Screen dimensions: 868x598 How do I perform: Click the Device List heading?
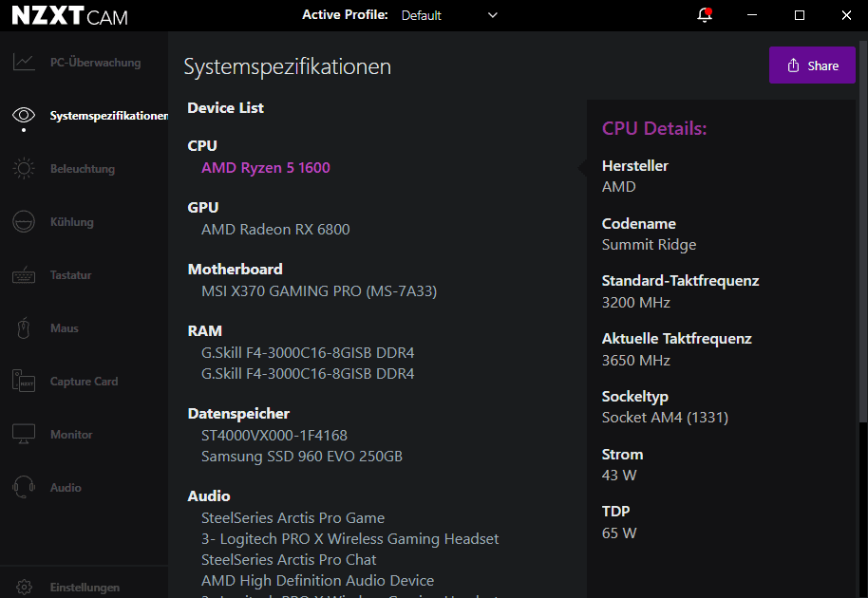point(225,108)
